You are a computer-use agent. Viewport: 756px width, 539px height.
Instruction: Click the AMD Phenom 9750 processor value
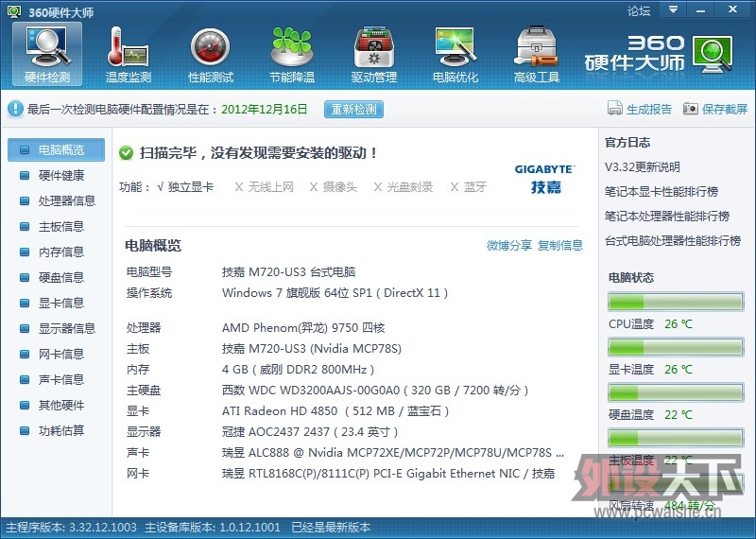pos(303,328)
